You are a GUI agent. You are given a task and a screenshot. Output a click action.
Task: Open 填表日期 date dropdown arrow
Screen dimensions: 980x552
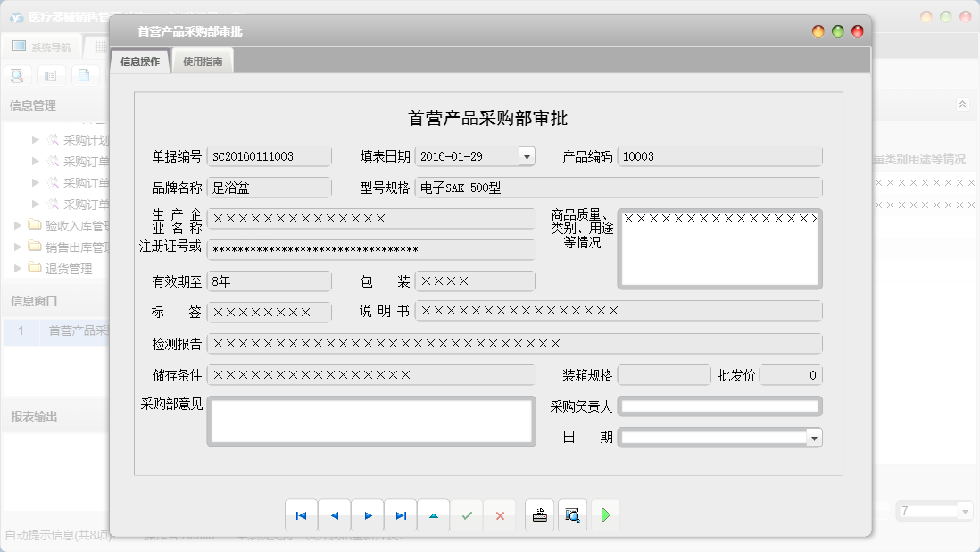[527, 156]
